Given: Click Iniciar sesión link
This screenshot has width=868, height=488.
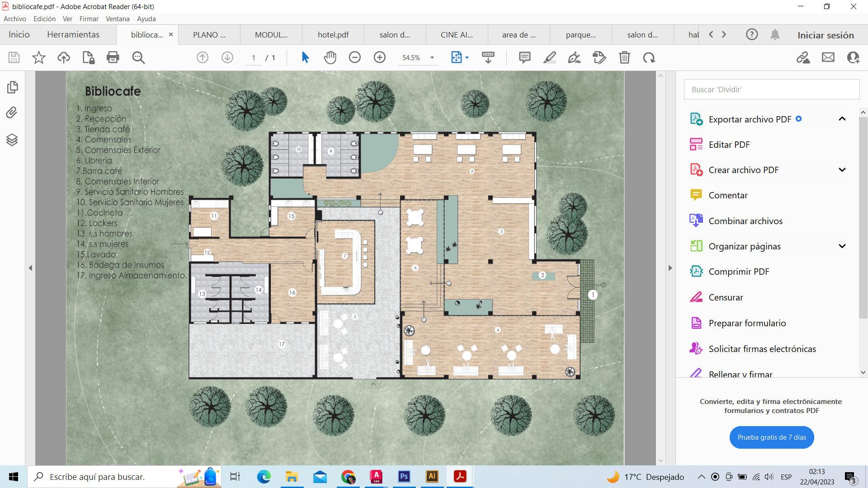Looking at the screenshot, I should (826, 35).
